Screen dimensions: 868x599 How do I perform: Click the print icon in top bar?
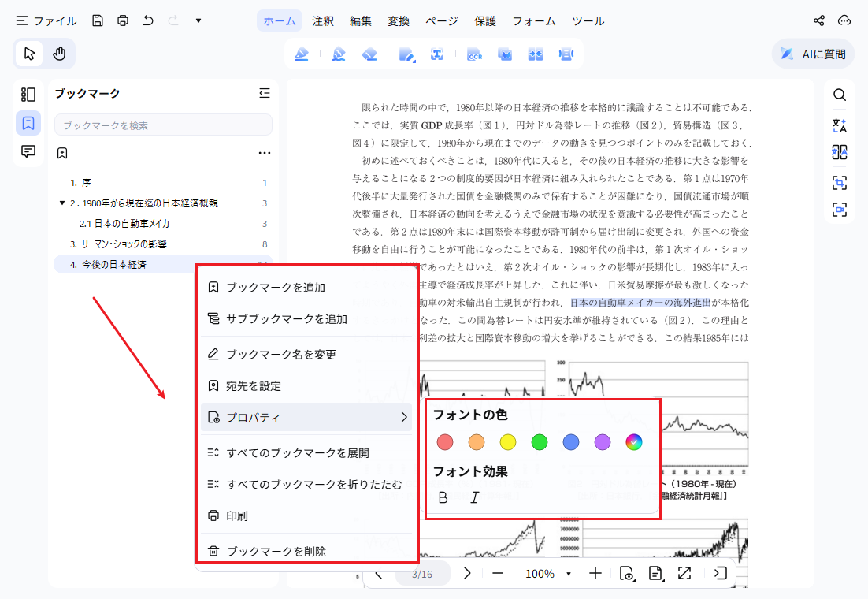tap(123, 20)
